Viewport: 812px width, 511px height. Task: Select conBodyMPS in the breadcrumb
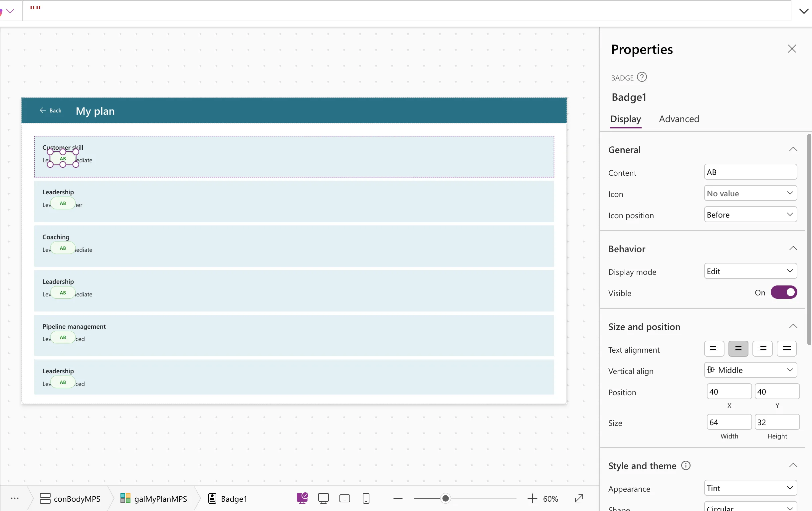tap(70, 499)
